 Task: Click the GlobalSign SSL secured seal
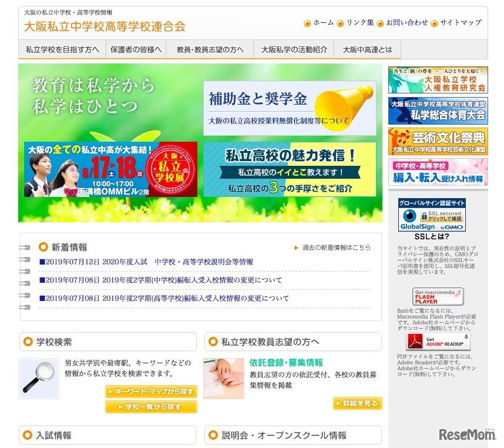pyautogui.click(x=432, y=215)
